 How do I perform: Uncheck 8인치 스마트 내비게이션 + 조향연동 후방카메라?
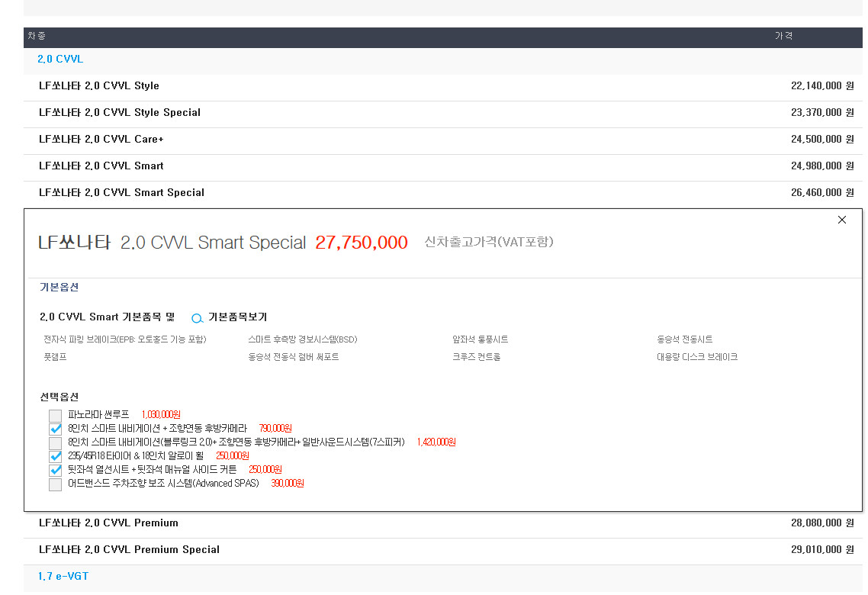[56, 429]
